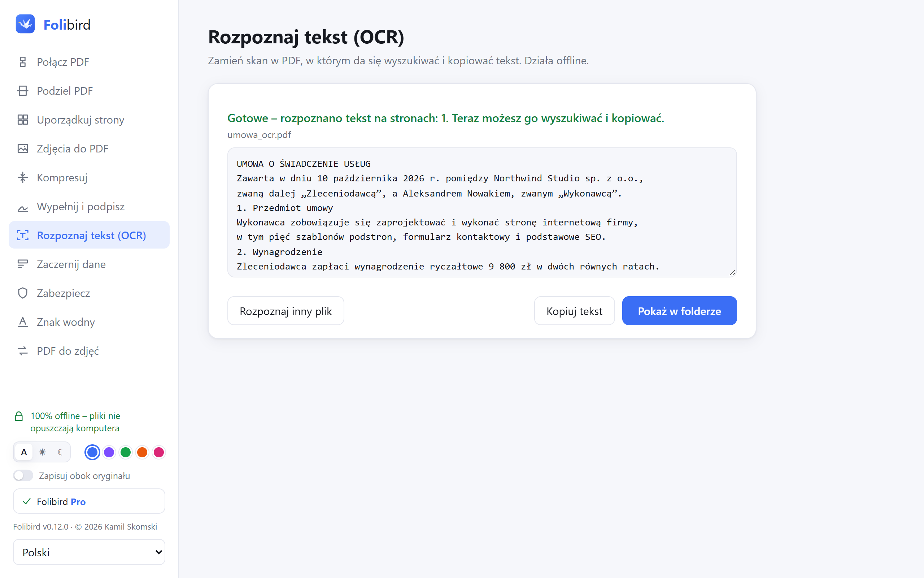Click Pokaż w folderze button
924x578 pixels.
(679, 311)
